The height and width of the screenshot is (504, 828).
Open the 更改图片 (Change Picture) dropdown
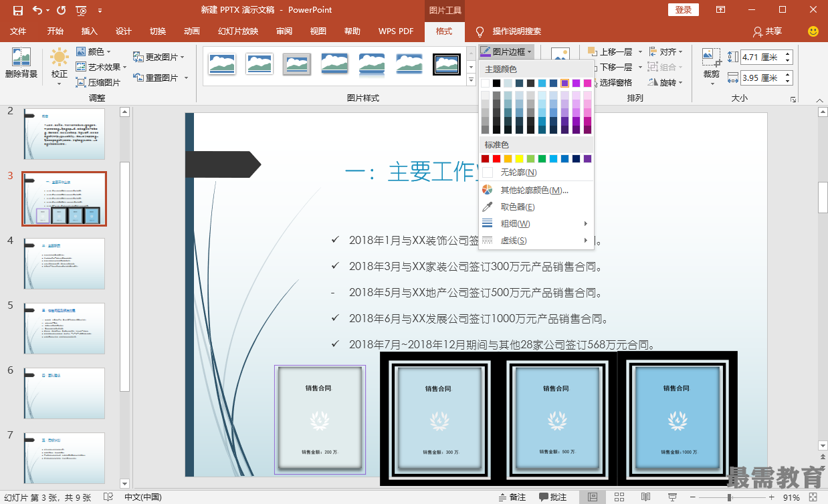[159, 57]
